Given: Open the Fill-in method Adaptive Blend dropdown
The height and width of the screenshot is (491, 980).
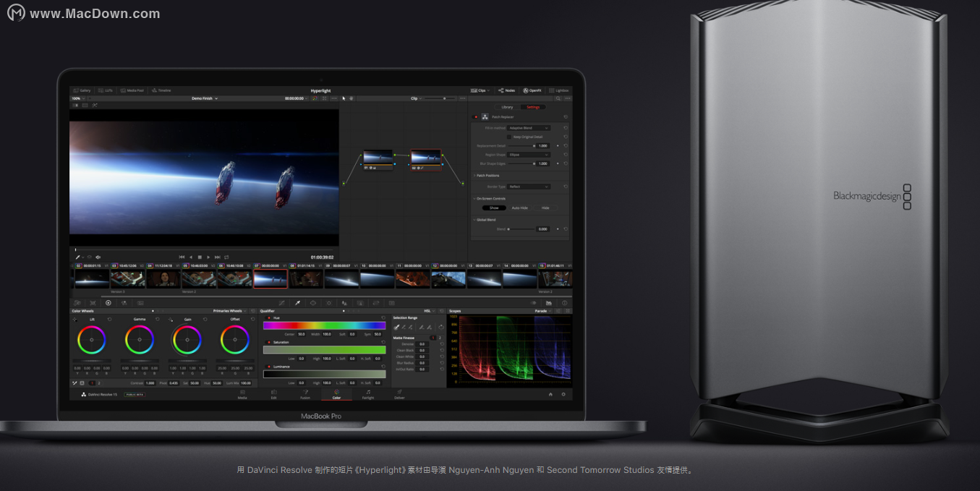Looking at the screenshot, I should point(529,128).
